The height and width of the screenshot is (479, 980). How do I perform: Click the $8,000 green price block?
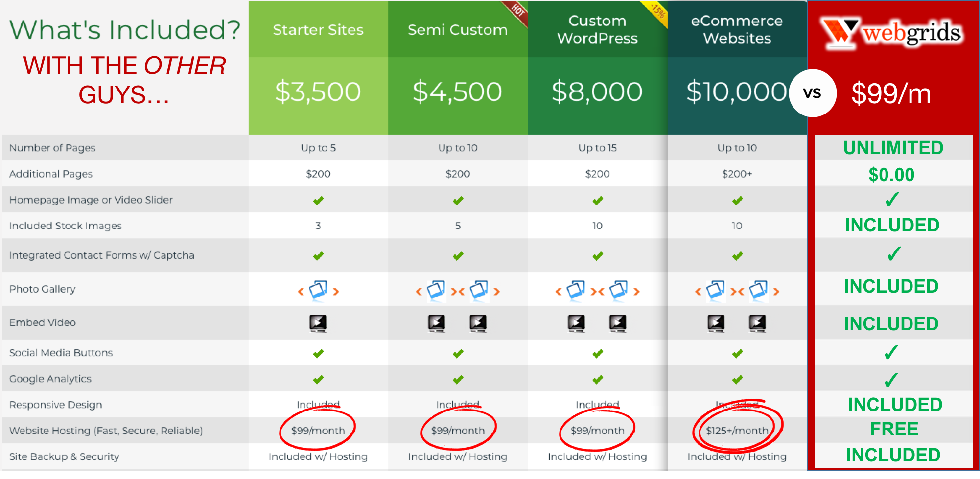click(x=597, y=92)
